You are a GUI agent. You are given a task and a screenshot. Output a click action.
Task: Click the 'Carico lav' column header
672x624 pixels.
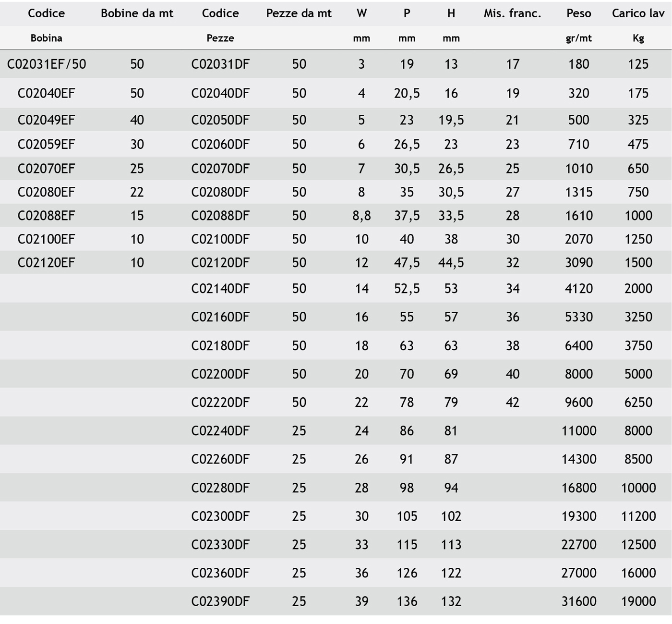click(x=638, y=13)
